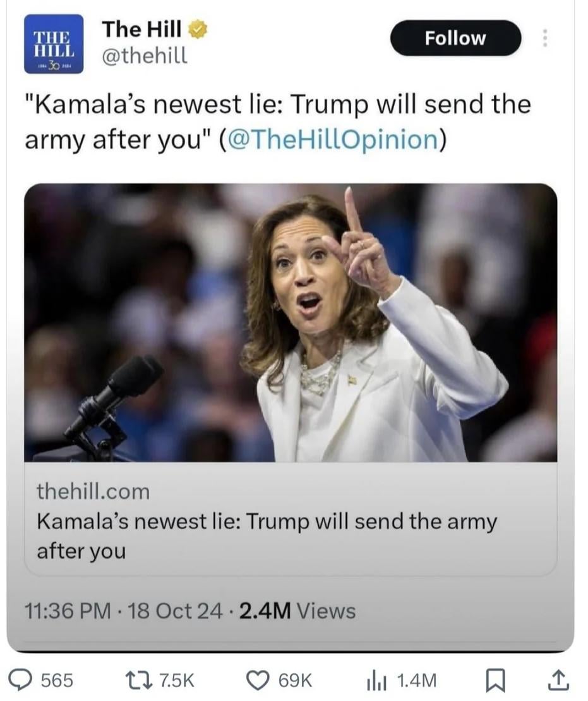Open the view analytics bar chart icon

376,680
